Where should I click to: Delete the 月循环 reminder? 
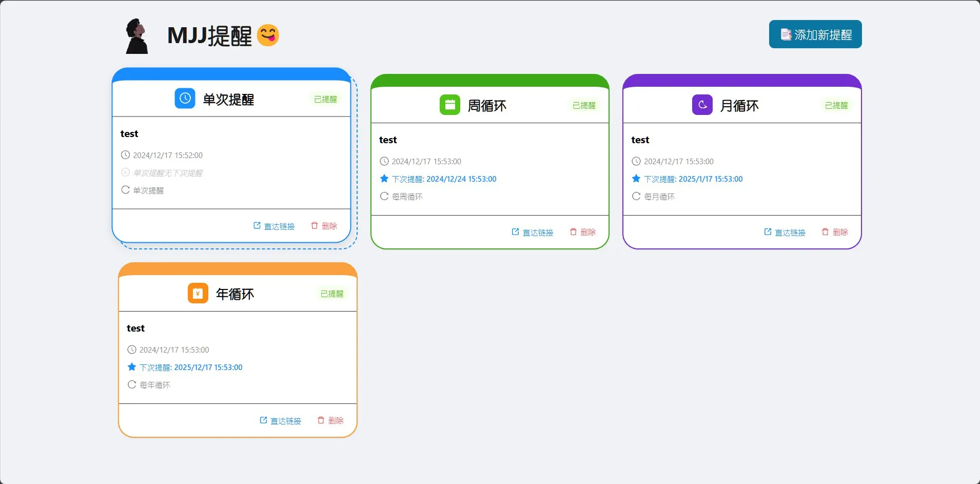(835, 232)
